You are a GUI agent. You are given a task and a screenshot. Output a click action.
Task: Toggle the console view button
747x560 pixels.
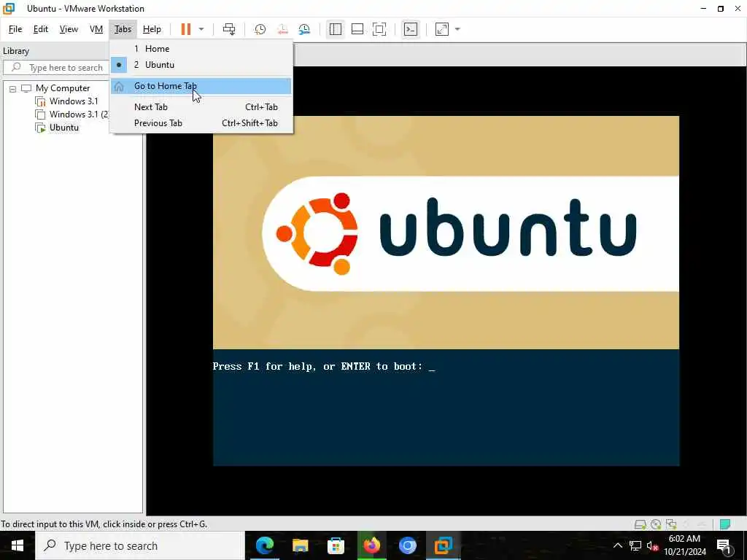click(411, 29)
